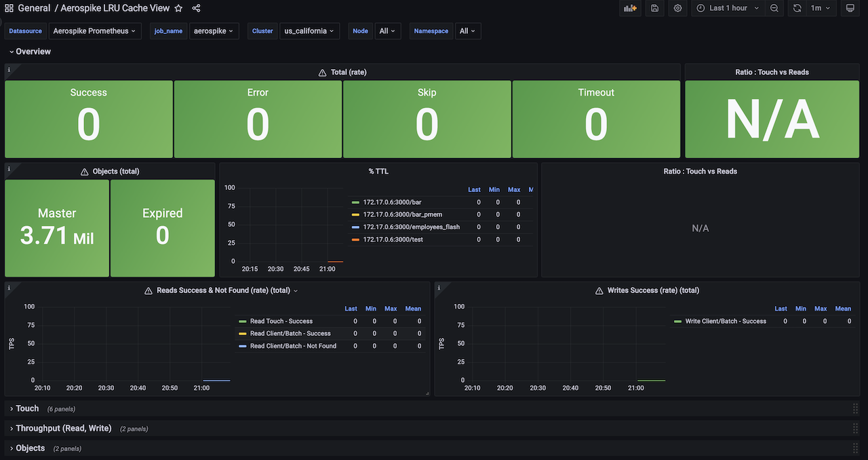Grab drag handle of Throughput row
This screenshot has height=460, width=868.
coord(855,428)
